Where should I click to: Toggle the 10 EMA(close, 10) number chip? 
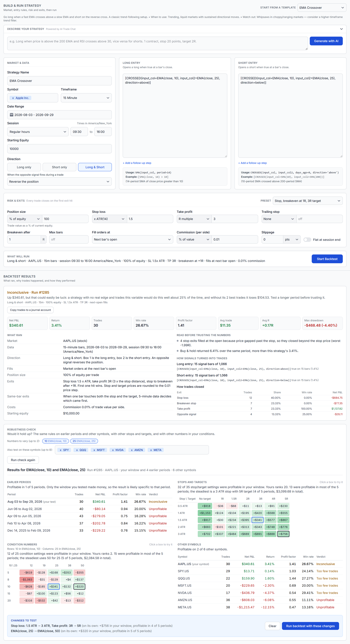click(56, 441)
